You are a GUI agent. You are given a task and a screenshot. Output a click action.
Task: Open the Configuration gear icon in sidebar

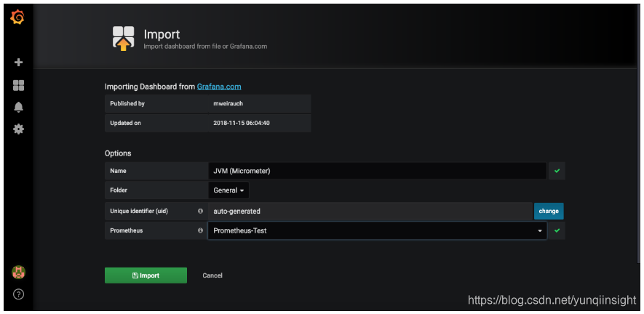18,129
